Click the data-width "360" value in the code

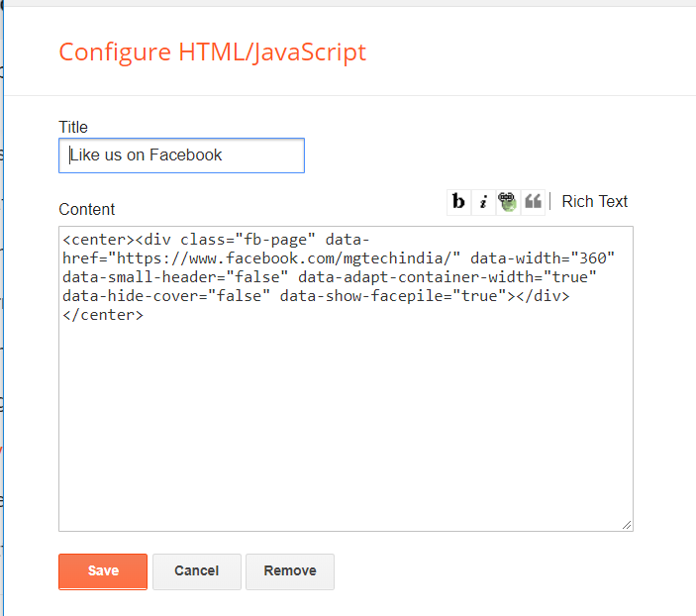pyautogui.click(x=591, y=258)
